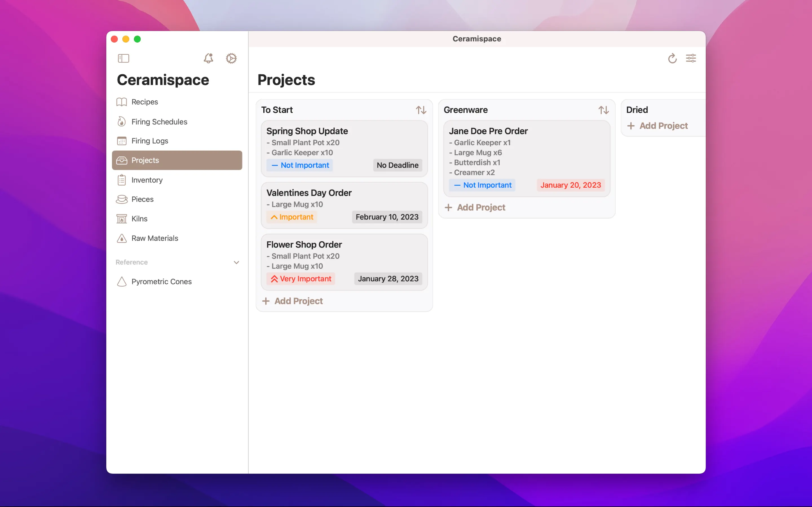Open the Raw Materials icon

[122, 238]
